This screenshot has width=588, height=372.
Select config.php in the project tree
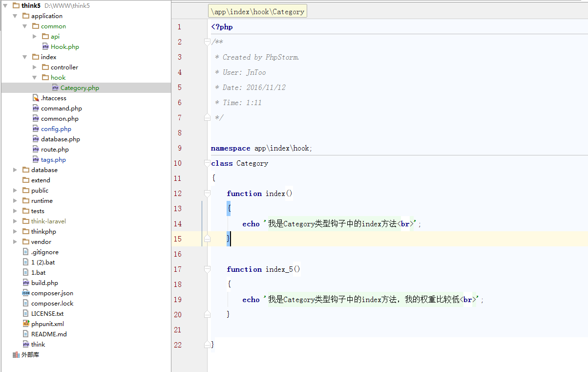[56, 129]
